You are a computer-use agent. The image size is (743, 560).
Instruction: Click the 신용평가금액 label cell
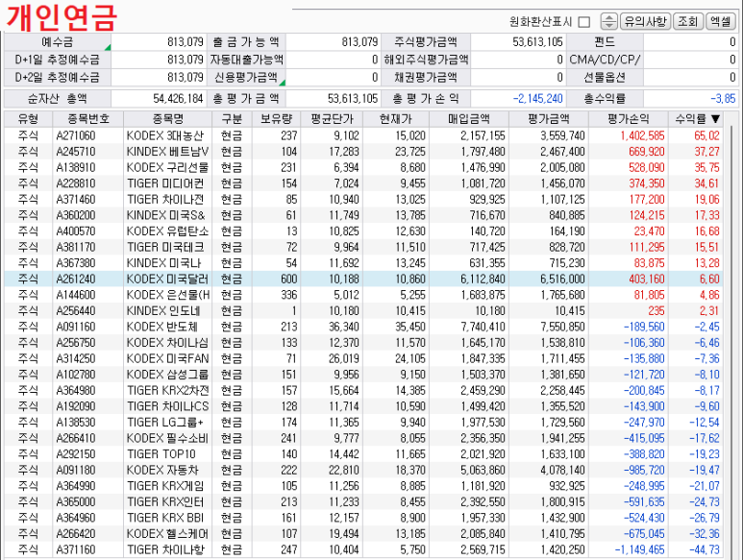tap(246, 77)
